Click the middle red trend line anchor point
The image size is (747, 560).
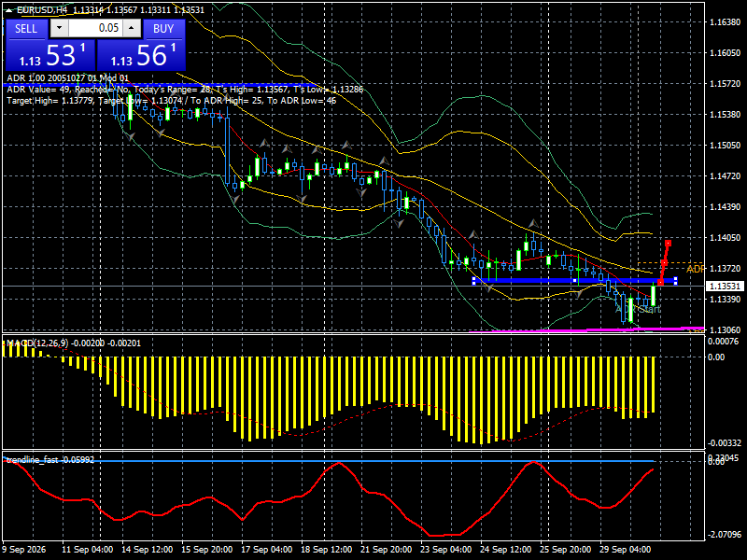point(664,263)
